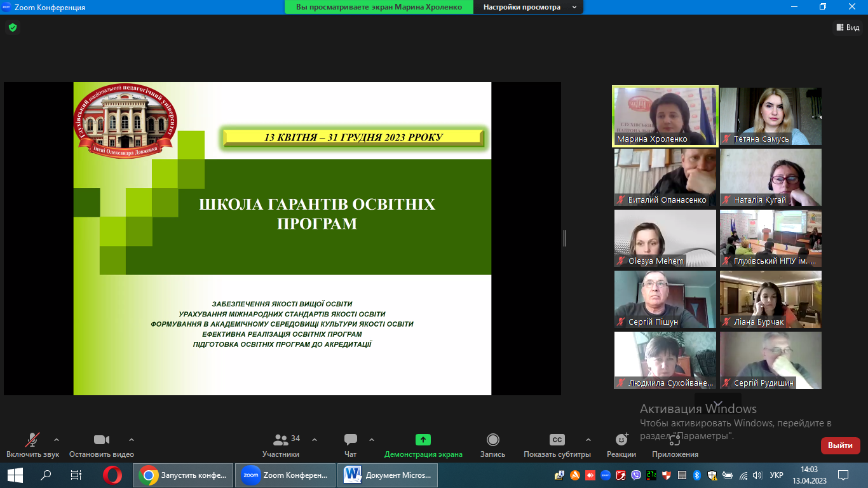Click the orange Avast tray icon

pyautogui.click(x=575, y=475)
